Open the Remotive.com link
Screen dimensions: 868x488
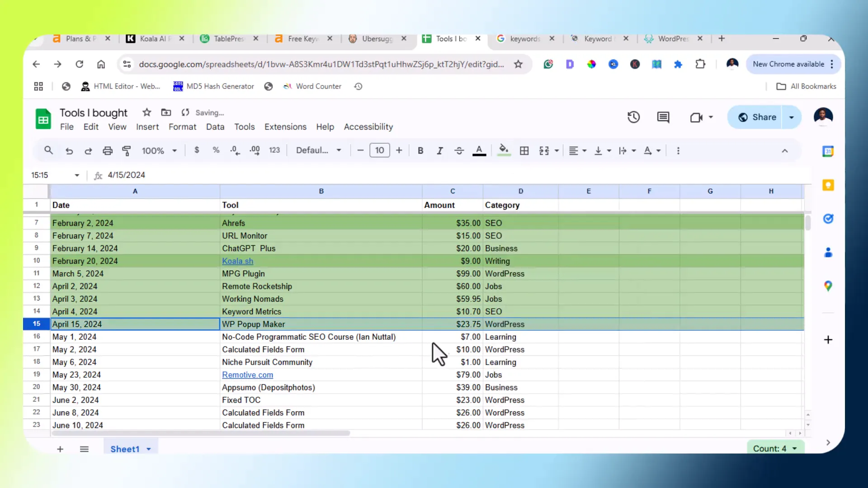coord(247,375)
